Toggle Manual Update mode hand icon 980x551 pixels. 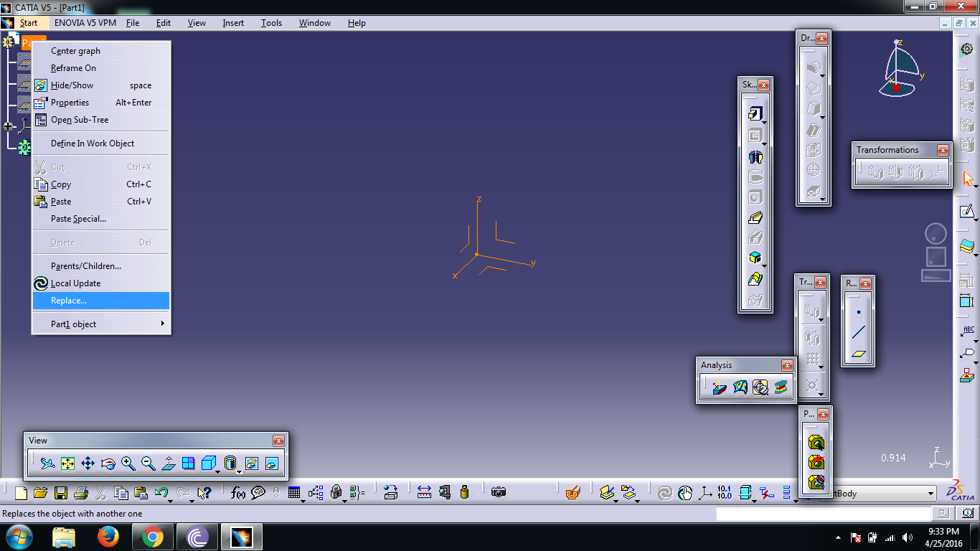[x=685, y=493]
